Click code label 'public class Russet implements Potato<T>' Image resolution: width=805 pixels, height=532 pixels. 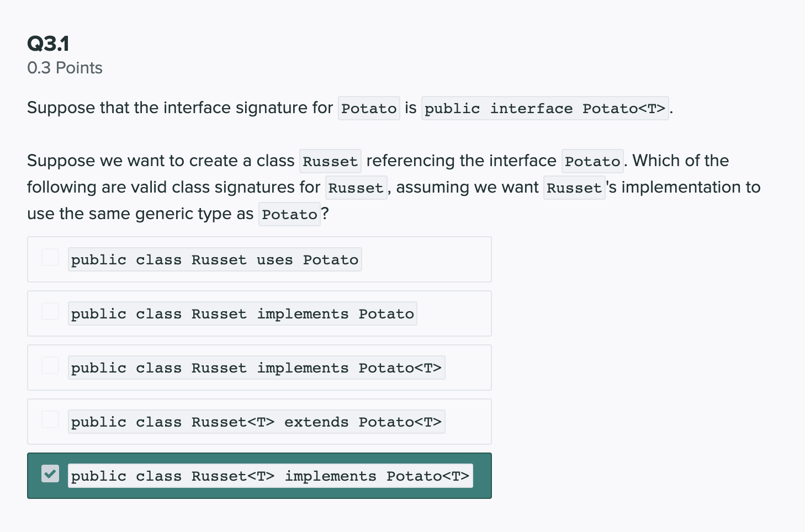[256, 368]
